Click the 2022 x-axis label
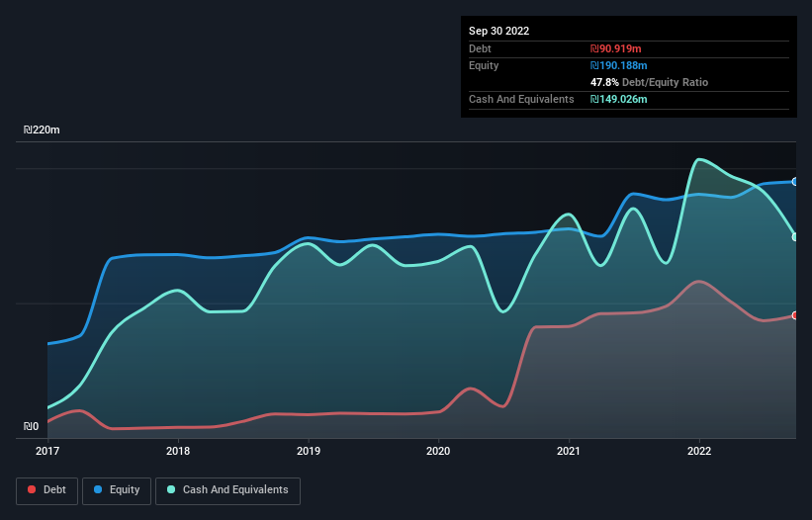Image resolution: width=812 pixels, height=520 pixels. coord(699,451)
